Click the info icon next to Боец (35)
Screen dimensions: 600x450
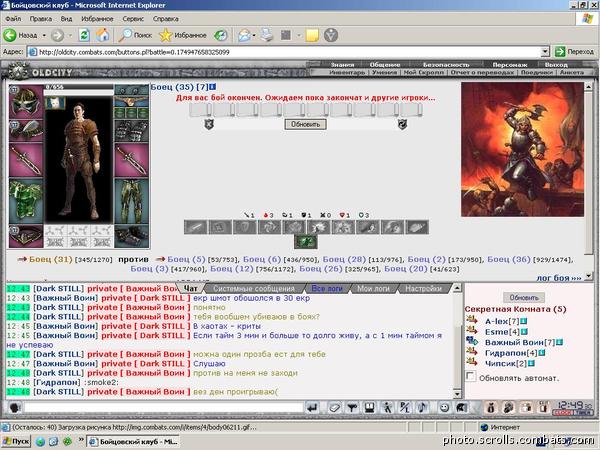(212, 87)
